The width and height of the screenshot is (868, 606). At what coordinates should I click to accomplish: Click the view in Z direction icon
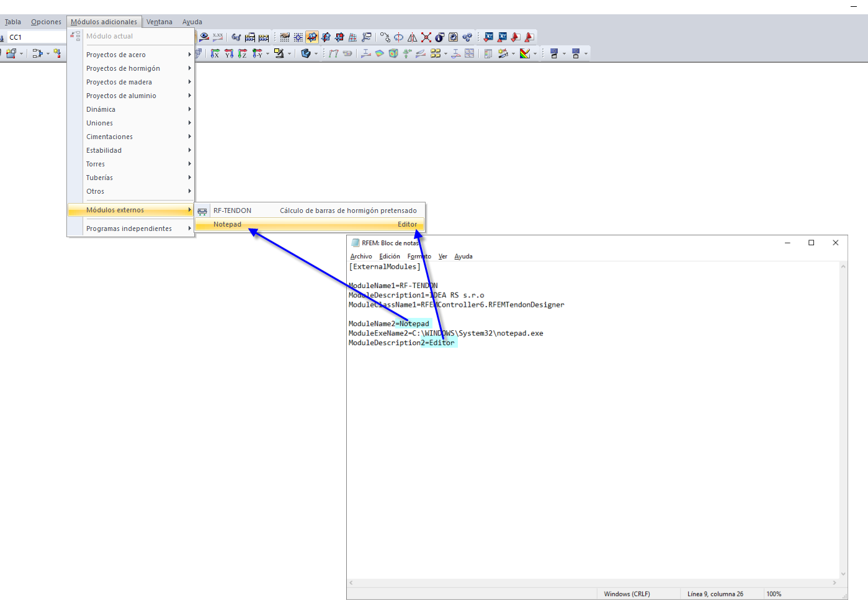click(241, 53)
